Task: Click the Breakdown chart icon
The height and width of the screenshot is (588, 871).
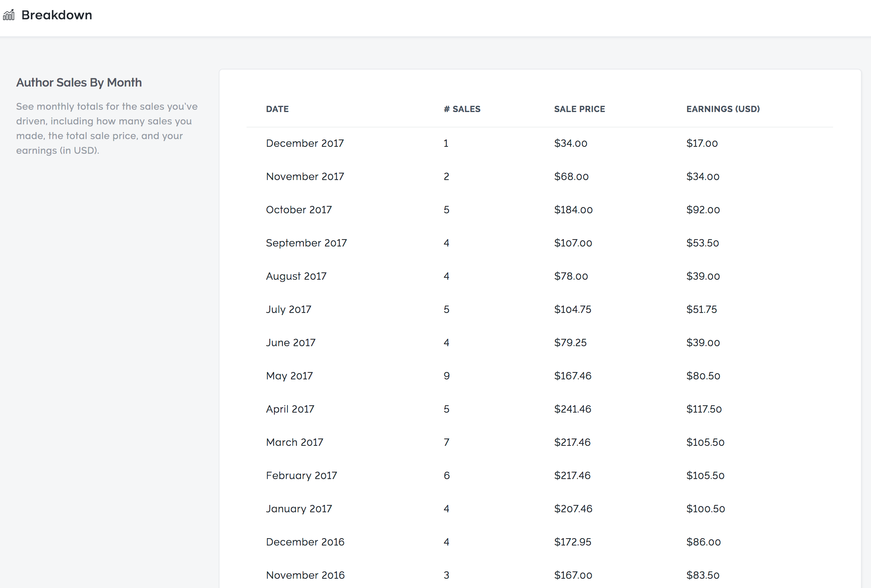Action: 9,15
